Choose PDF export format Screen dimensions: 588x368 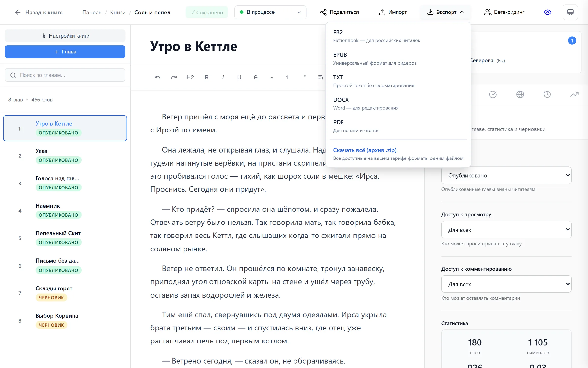(398, 126)
